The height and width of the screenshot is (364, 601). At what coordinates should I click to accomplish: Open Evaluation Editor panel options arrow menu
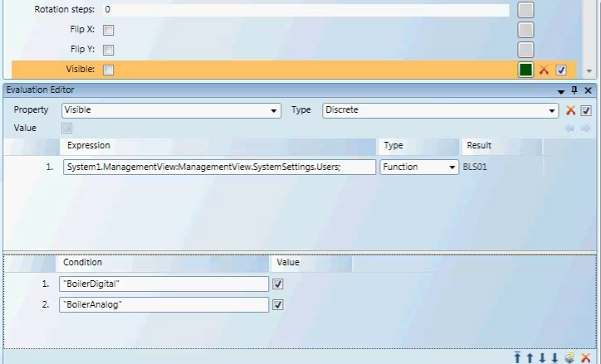[561, 90]
